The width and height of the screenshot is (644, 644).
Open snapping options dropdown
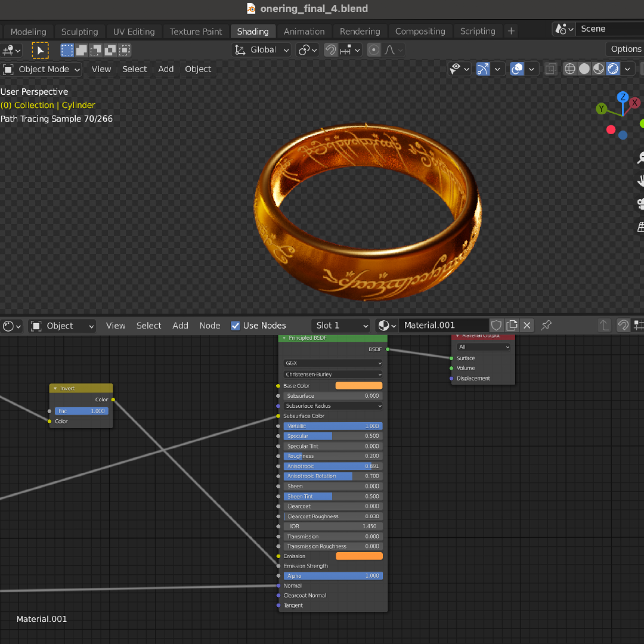350,50
